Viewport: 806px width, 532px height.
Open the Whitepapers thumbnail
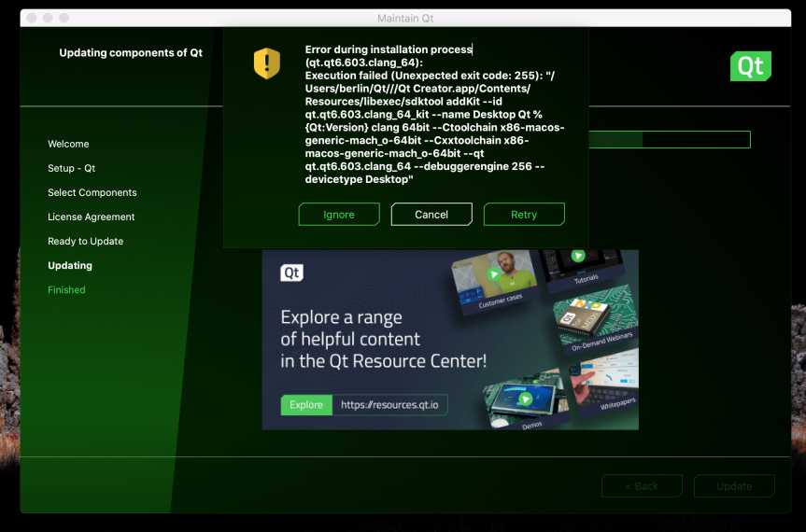(605, 383)
